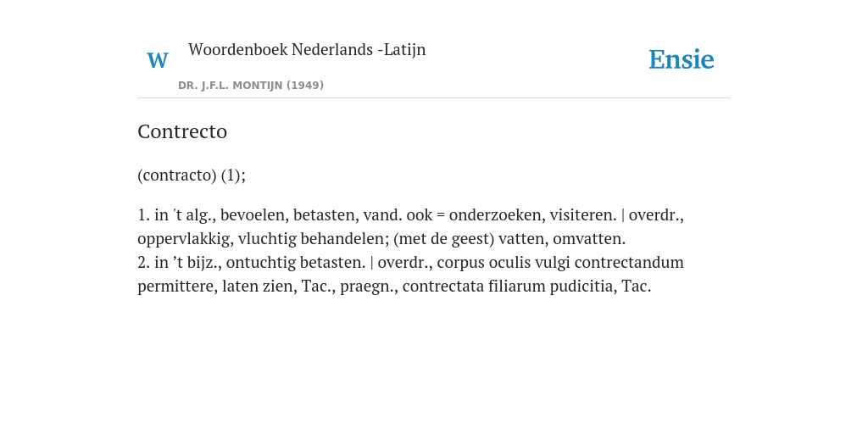Click the word onderzoeken in the definition
Viewport: 868px width, 434px height.
[x=497, y=214]
